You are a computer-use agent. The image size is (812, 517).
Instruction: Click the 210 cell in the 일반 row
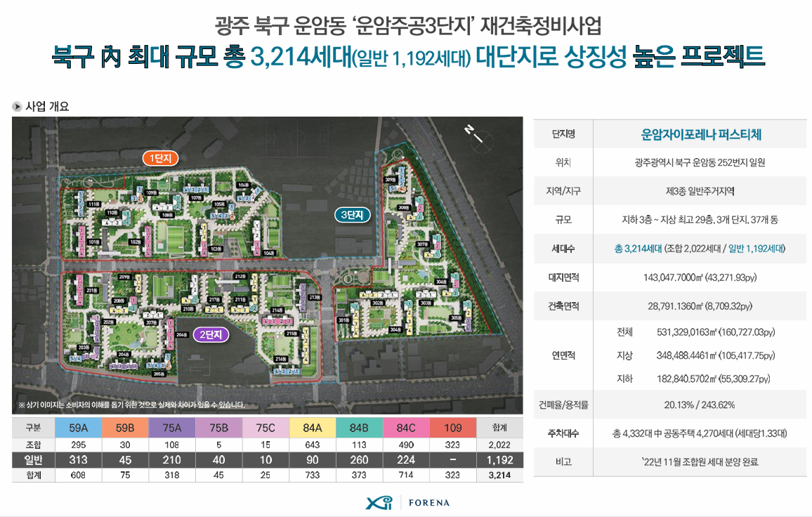172,460
